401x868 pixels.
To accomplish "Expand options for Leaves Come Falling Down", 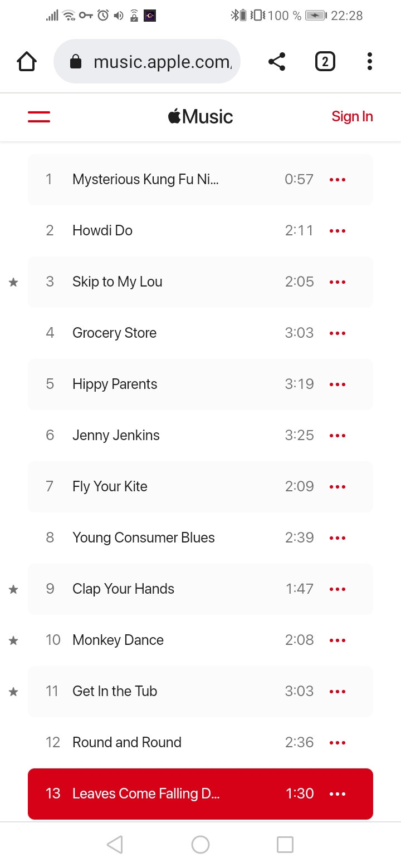I will pos(338,794).
